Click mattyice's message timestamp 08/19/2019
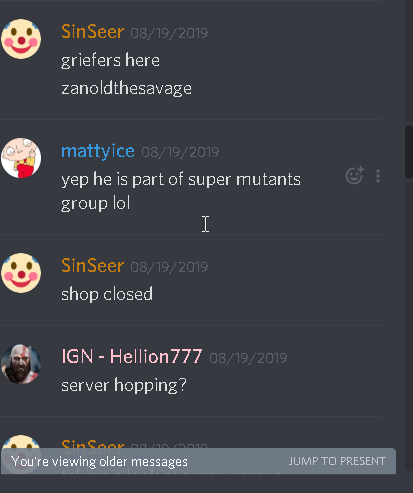Viewport: 413px width, 493px height. pos(180,152)
